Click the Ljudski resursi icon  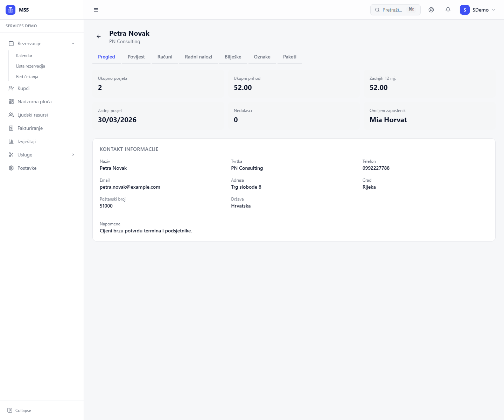tap(11, 115)
